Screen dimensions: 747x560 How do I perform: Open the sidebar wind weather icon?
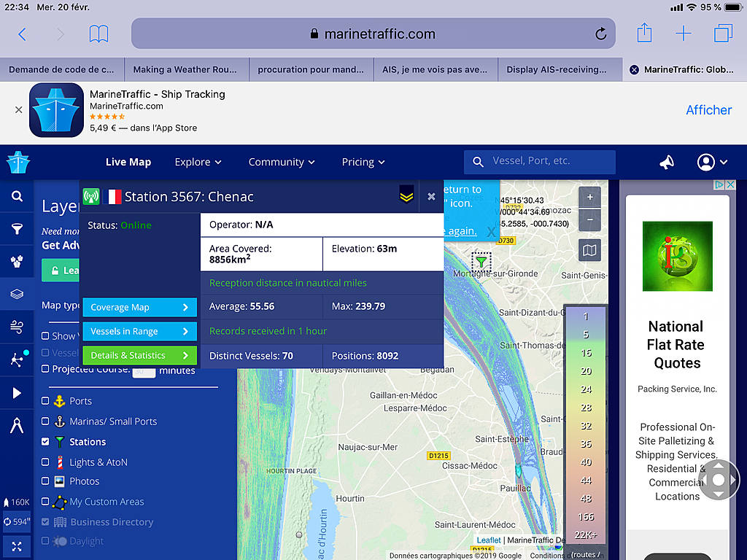[x=17, y=327]
